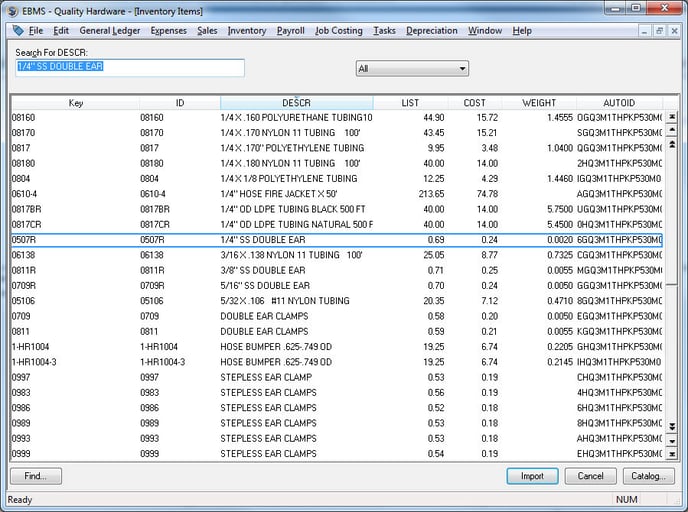Image resolution: width=688 pixels, height=512 pixels.
Task: Minimize the inner Inventory Items child window
Action: pos(642,31)
